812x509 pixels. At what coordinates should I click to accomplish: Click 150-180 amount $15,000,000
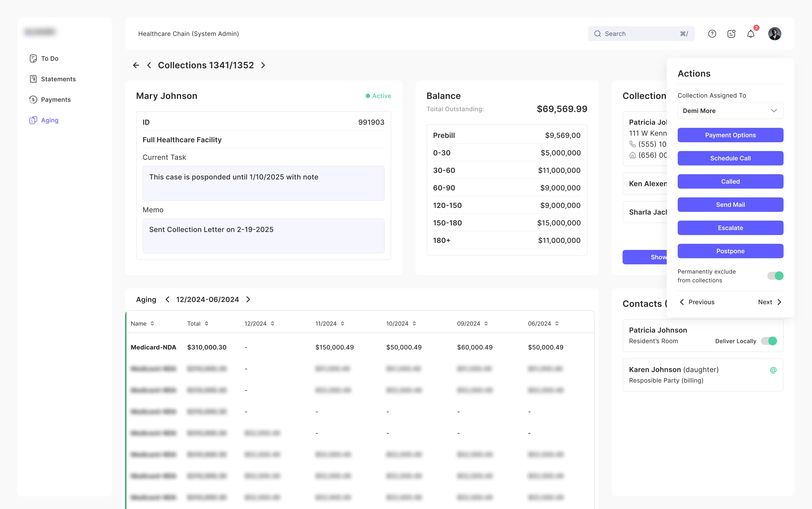559,223
